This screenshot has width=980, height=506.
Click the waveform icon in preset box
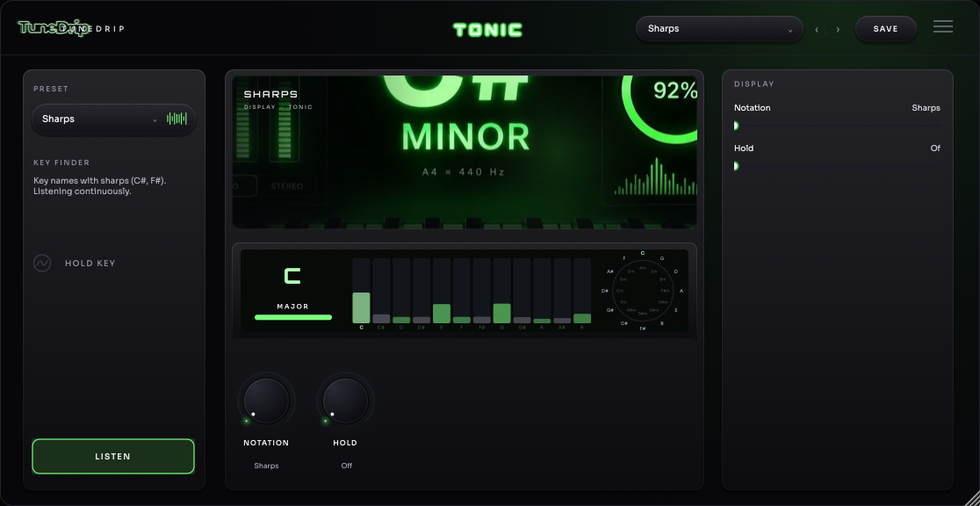pyautogui.click(x=177, y=119)
